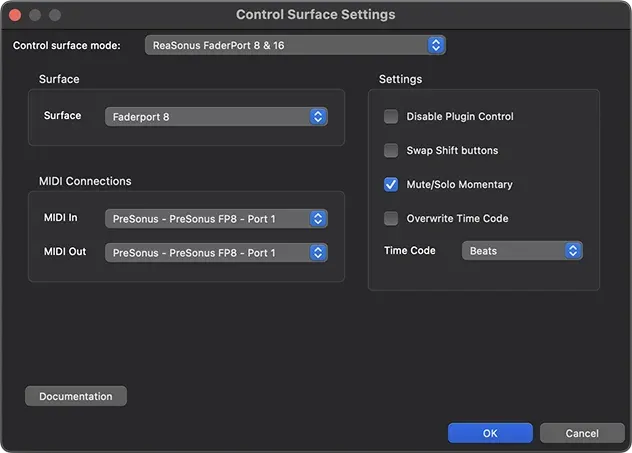Screen dimensions: 632x453
Task: Click the red close window button
Action: tap(15, 15)
